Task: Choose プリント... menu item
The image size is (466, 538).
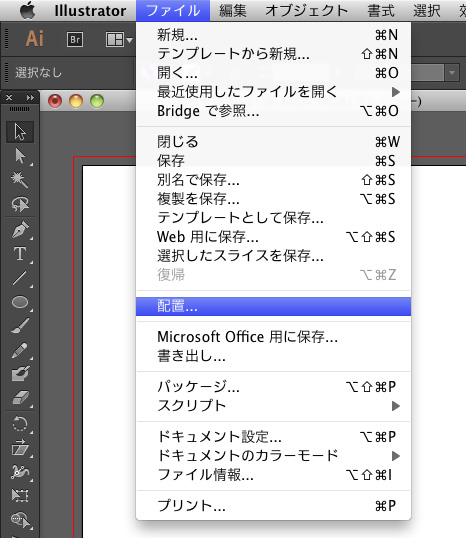Action: tap(273, 506)
